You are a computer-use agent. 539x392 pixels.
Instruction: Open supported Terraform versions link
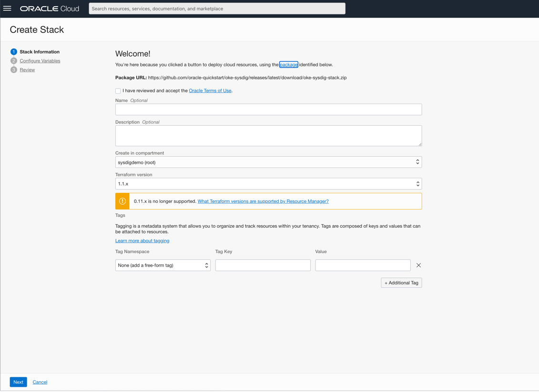[263, 201]
